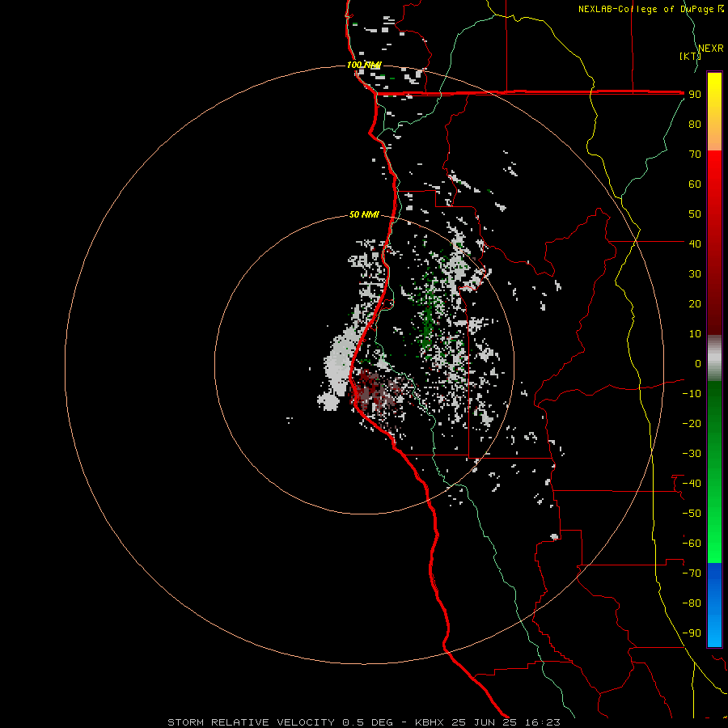Click the "NEXR" label above the scale
728x728 pixels.
pyautogui.click(x=710, y=49)
